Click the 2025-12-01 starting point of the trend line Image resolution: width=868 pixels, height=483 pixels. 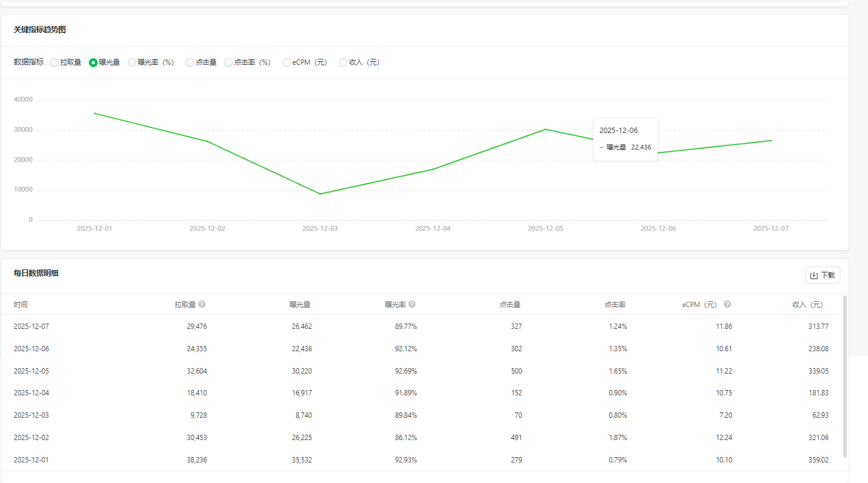(95, 114)
